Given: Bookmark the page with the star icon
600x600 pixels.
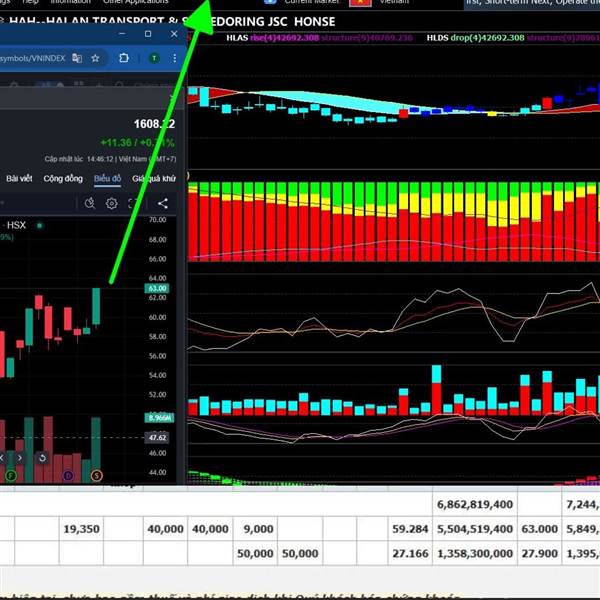Looking at the screenshot, I should coord(95,58).
